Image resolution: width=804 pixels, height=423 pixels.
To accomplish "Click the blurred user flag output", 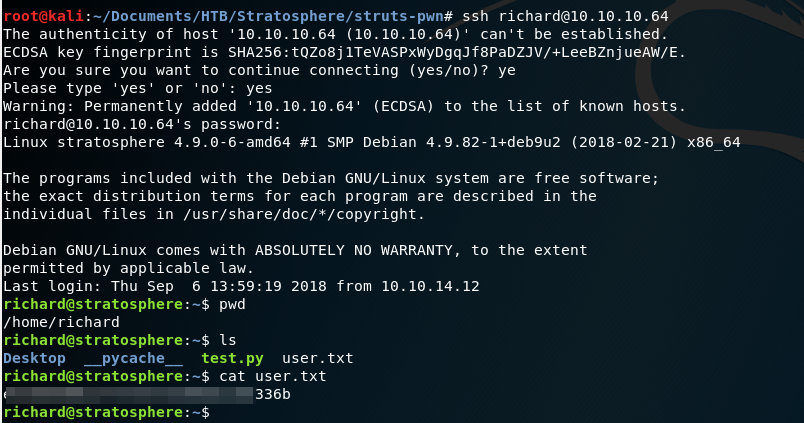I will pyautogui.click(x=140, y=394).
